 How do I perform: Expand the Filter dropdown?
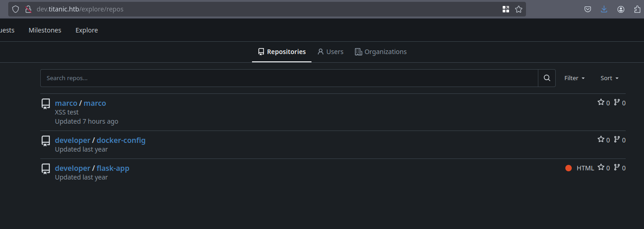click(x=574, y=78)
